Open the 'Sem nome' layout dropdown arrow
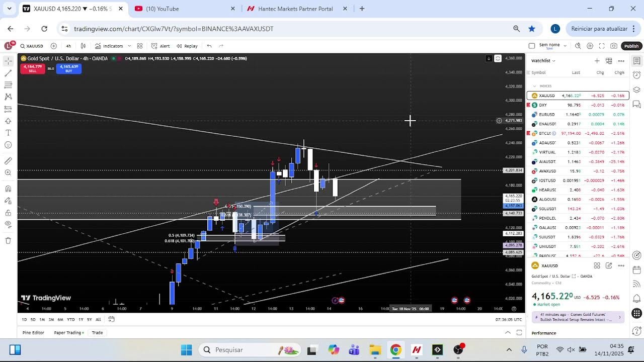The width and height of the screenshot is (644, 362). click(566, 46)
